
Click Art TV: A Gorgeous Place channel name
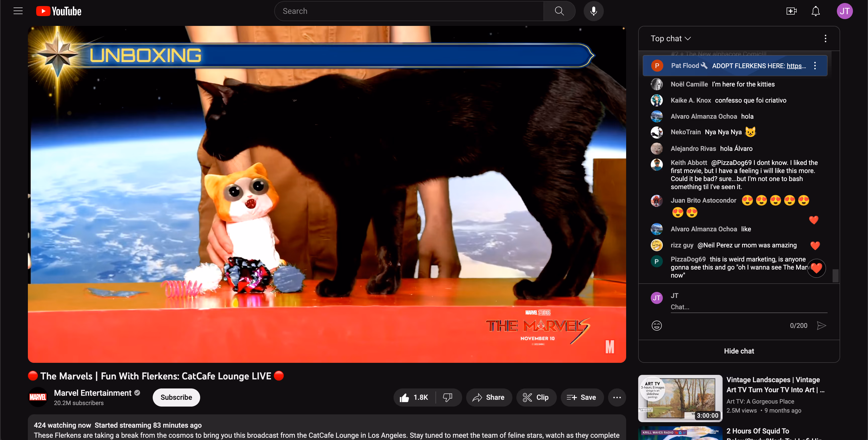coord(760,401)
